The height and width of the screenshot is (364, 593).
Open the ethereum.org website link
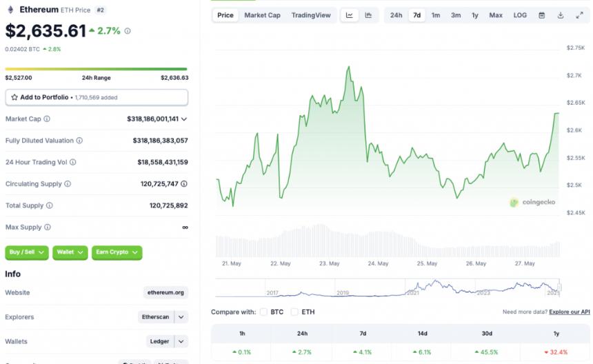(165, 293)
